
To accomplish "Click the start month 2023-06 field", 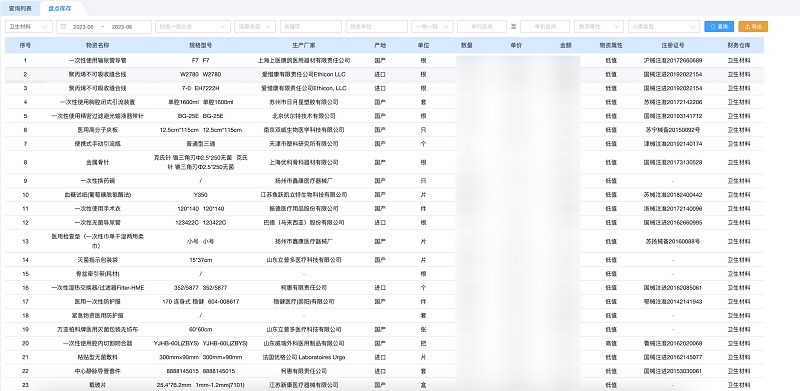I will [83, 27].
